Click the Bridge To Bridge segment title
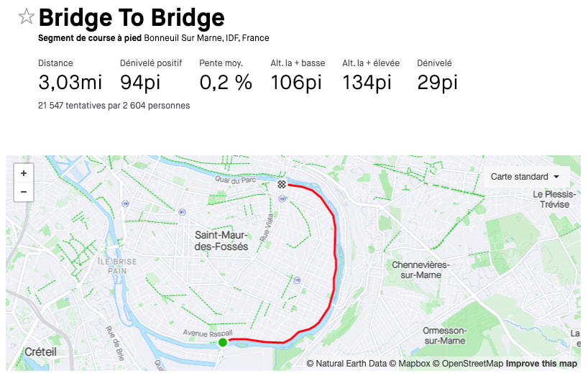This screenshot has width=588, height=373. pyautogui.click(x=132, y=17)
